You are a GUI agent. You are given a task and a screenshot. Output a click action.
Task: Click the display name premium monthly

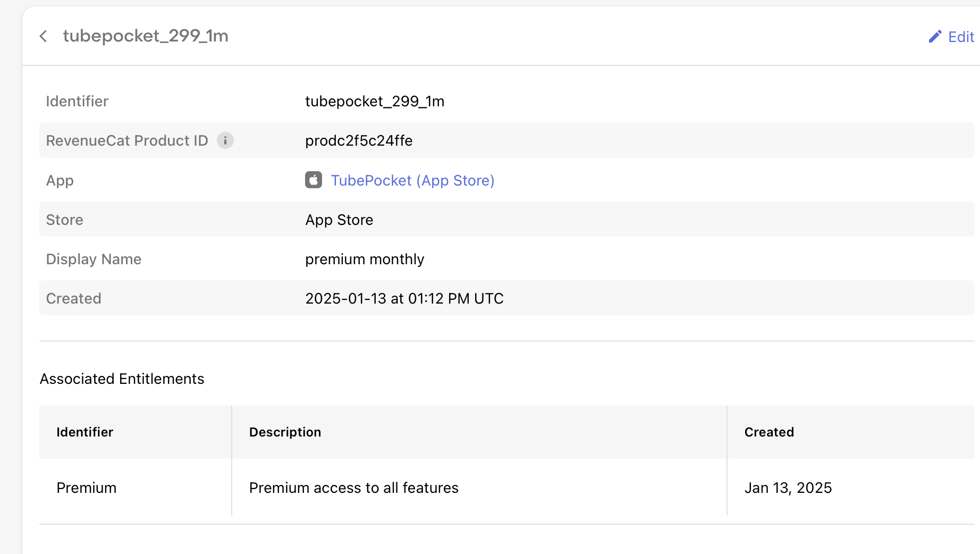click(365, 259)
